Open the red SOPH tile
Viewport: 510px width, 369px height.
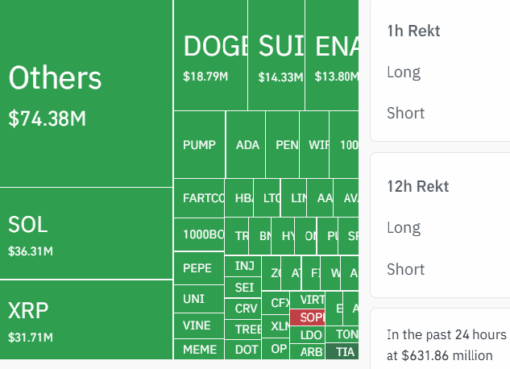[308, 317]
